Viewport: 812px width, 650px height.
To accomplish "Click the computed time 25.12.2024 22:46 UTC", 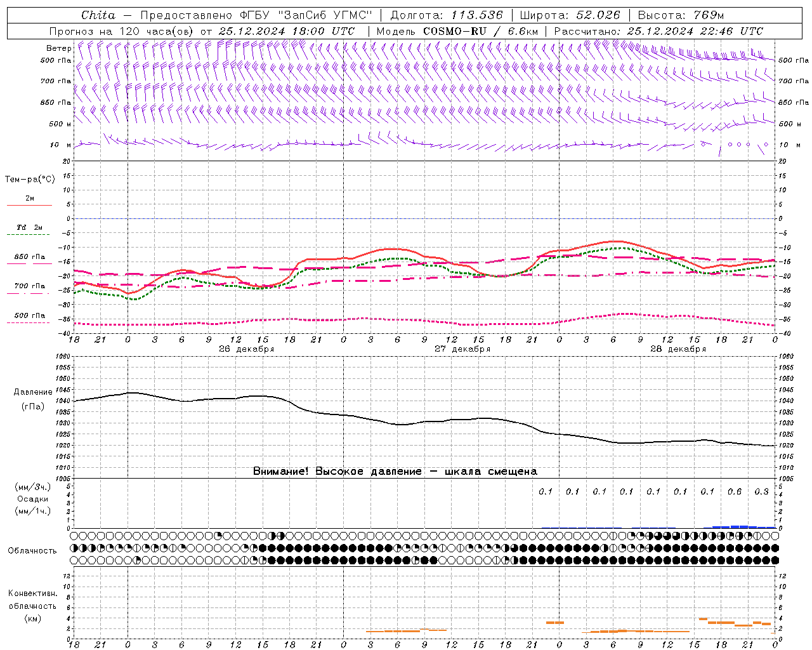I will coord(695,31).
